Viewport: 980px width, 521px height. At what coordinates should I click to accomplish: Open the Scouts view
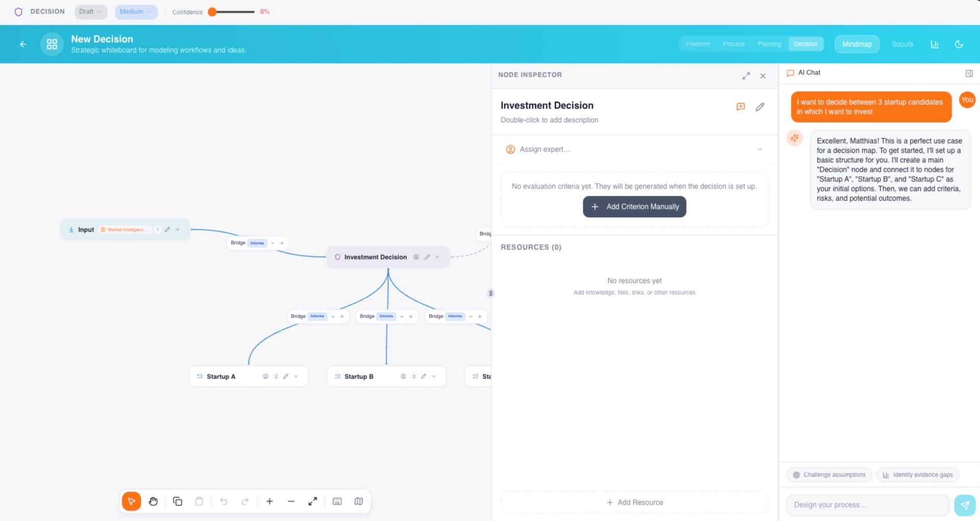click(x=902, y=44)
